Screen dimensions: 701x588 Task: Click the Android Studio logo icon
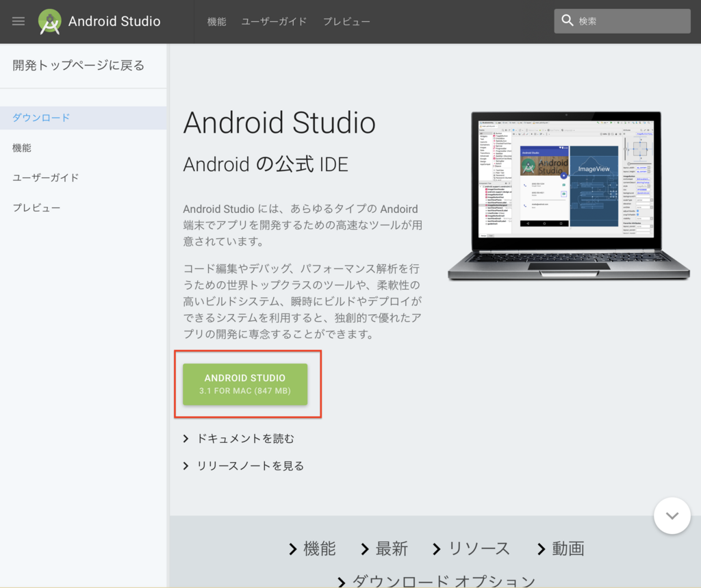(x=49, y=21)
